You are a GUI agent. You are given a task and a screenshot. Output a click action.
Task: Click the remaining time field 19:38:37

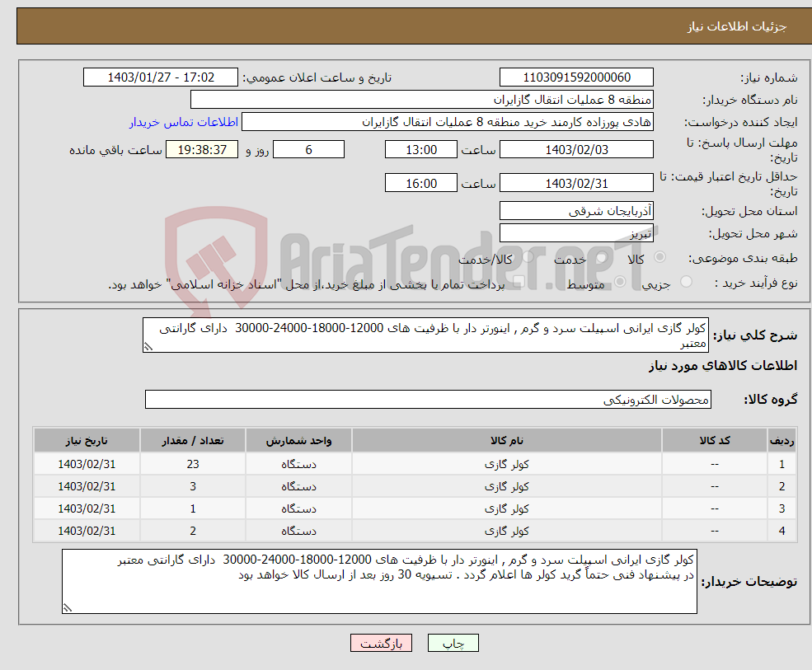tap(202, 150)
